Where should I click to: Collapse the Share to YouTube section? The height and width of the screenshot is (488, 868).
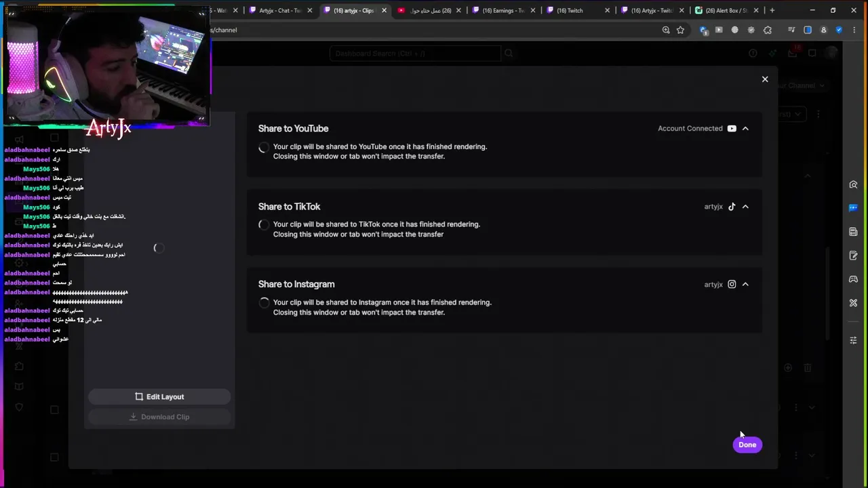pyautogui.click(x=745, y=128)
